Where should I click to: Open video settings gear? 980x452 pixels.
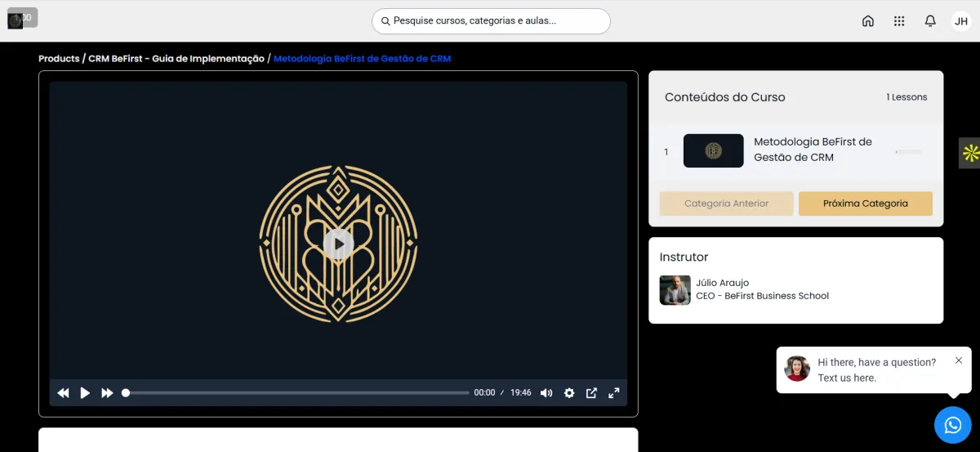(x=569, y=393)
